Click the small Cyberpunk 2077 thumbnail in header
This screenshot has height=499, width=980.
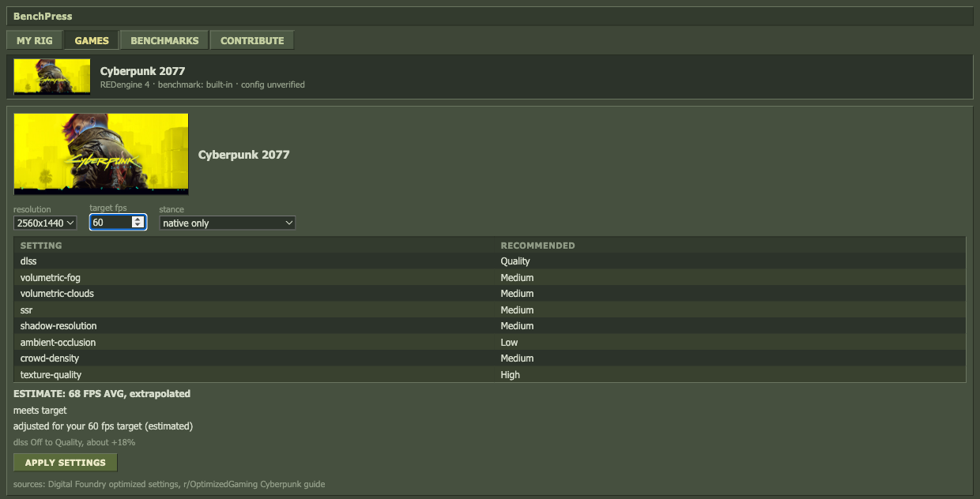52,77
